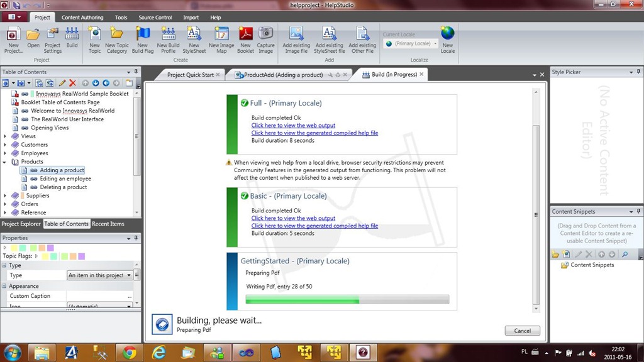Image resolution: width=644 pixels, height=362 pixels.
Task: Cancel the build in progress
Action: 522,331
